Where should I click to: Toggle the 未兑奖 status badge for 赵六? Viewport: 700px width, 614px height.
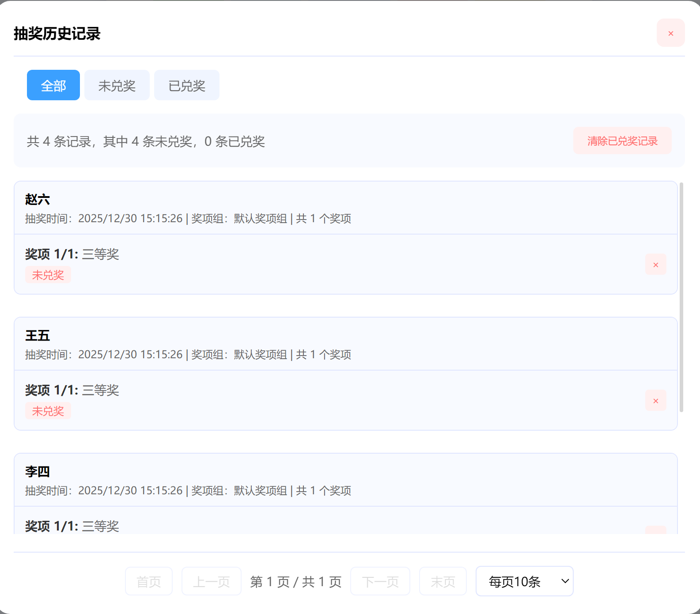(x=48, y=275)
